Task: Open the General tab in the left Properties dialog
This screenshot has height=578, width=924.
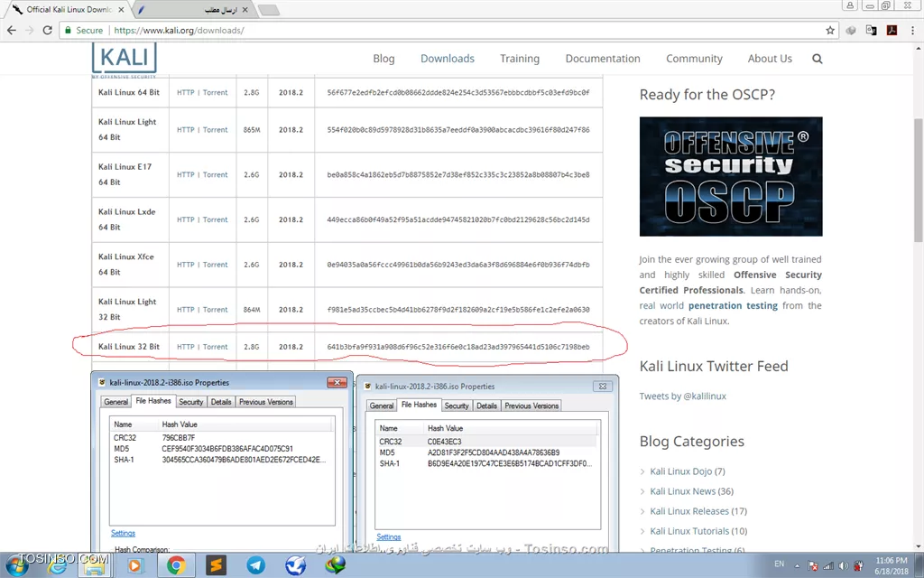Action: coord(116,402)
